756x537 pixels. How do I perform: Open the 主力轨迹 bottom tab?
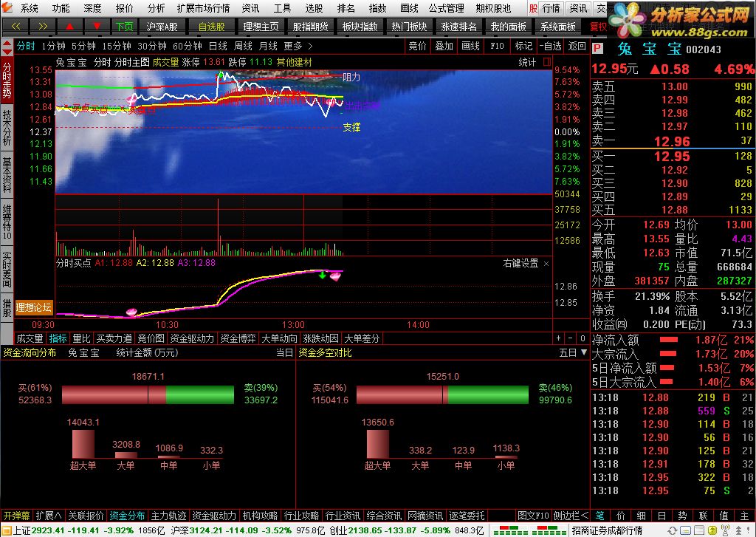pos(168,516)
